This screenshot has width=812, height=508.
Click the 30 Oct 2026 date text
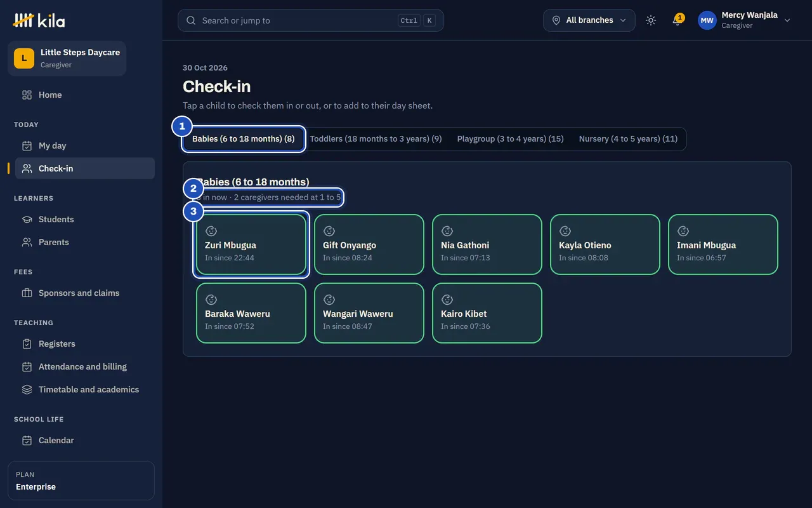pyautogui.click(x=205, y=68)
